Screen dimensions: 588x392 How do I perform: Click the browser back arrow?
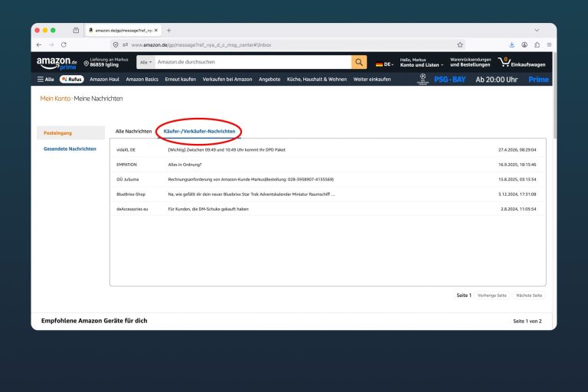pyautogui.click(x=39, y=44)
